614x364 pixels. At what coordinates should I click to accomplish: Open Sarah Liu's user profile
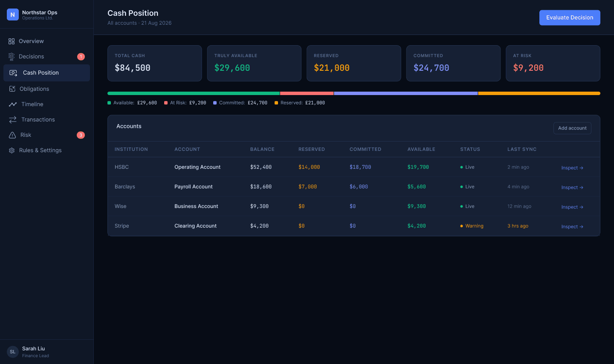click(46, 352)
